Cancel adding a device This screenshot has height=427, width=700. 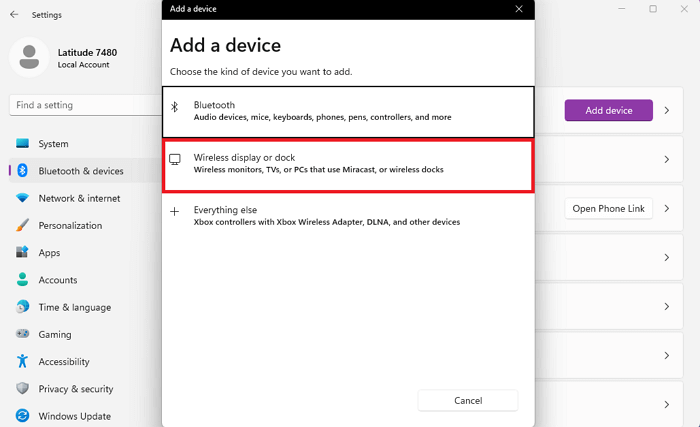click(x=468, y=400)
